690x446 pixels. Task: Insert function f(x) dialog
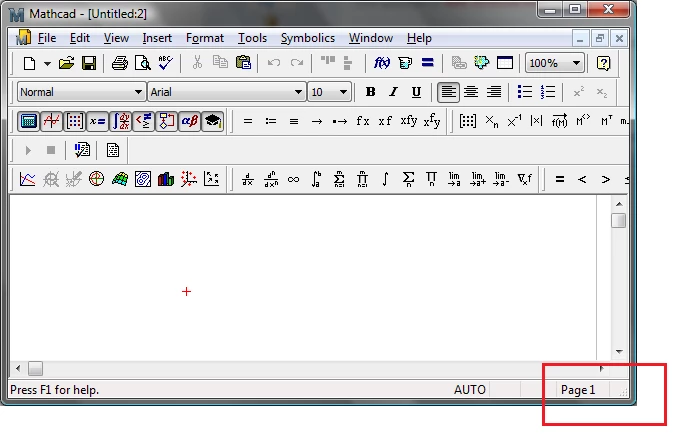point(382,63)
